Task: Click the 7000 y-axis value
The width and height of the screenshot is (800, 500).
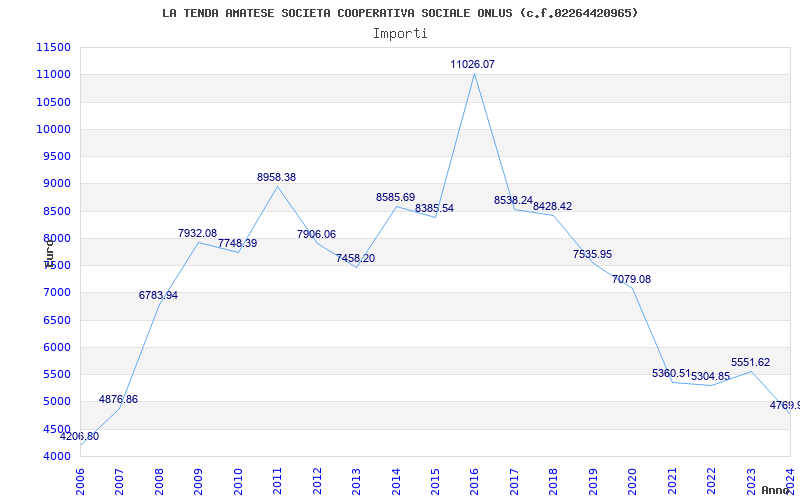Action: [57, 292]
